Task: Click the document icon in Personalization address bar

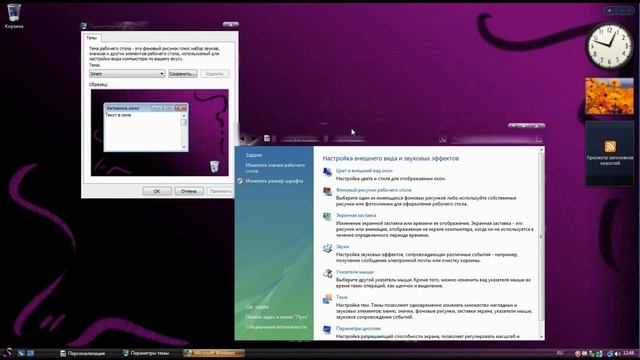Action: pos(267,139)
